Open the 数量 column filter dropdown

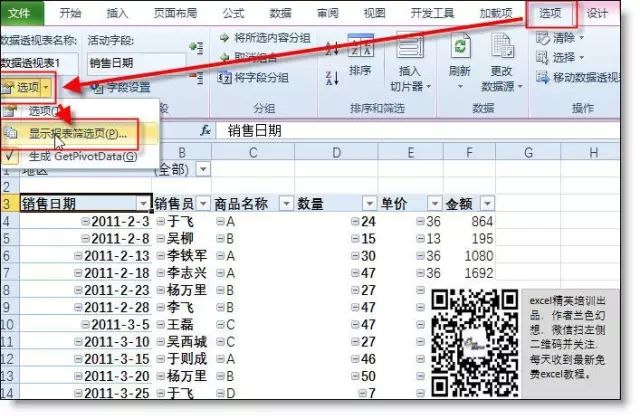[x=369, y=203]
